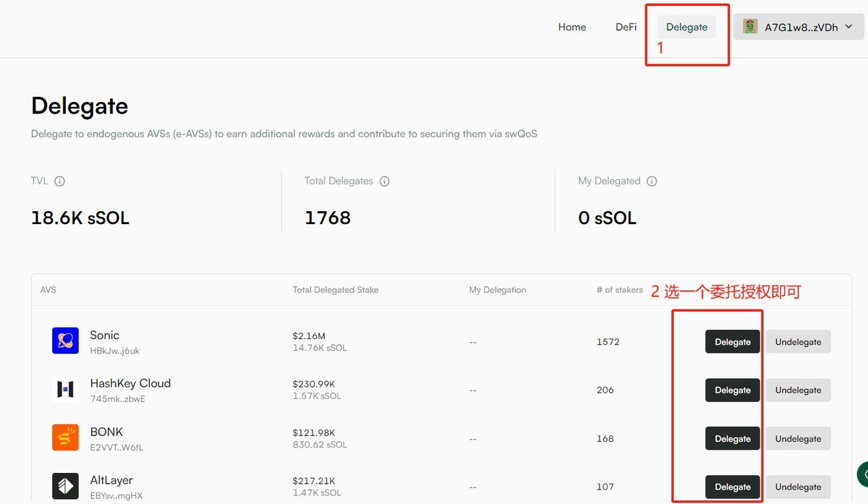Click 1.47K sSOL amount

(x=317, y=493)
